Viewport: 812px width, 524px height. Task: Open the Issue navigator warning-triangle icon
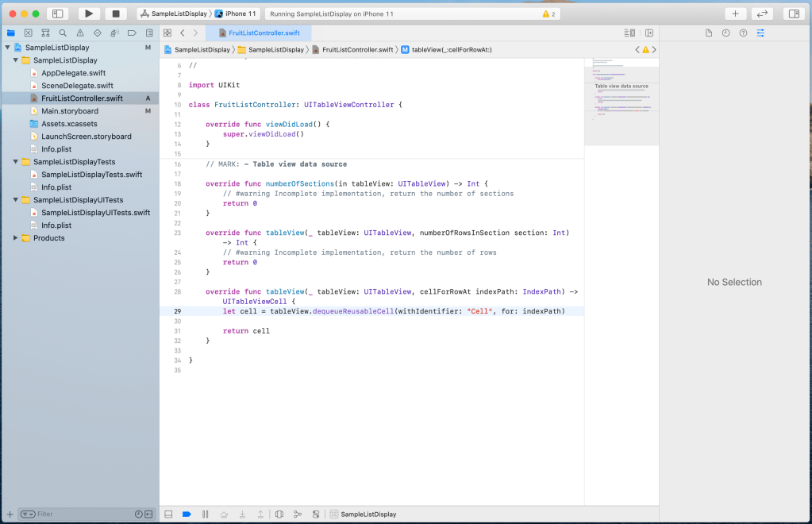(x=80, y=33)
